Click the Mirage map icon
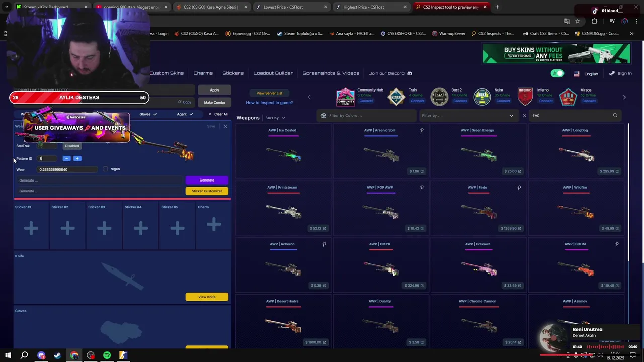644x362 pixels. pos(568,97)
